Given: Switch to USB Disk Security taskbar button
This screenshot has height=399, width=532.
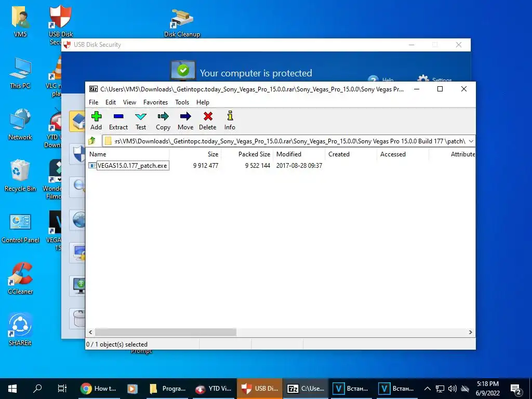Looking at the screenshot, I should pos(260,389).
